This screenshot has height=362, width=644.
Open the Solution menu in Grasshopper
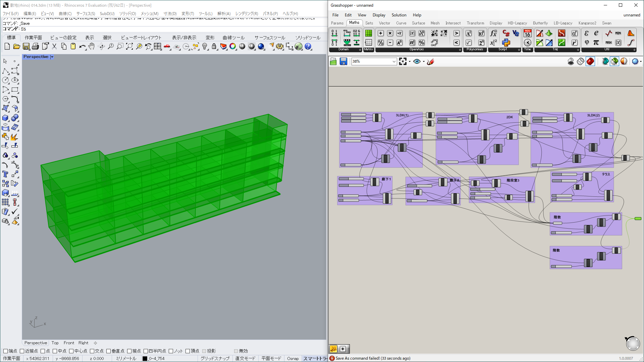coord(398,15)
